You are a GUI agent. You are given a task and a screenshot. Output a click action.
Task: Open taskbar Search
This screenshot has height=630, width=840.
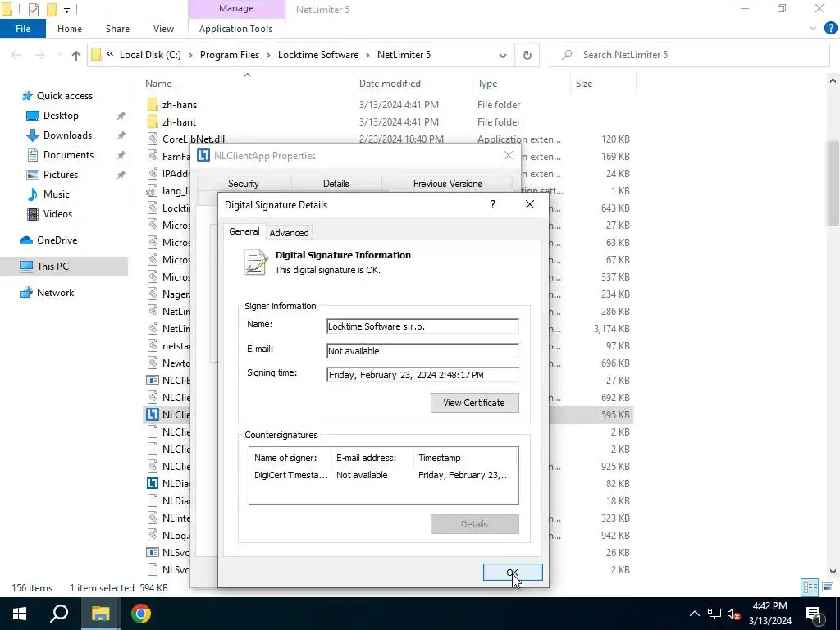coord(59,614)
